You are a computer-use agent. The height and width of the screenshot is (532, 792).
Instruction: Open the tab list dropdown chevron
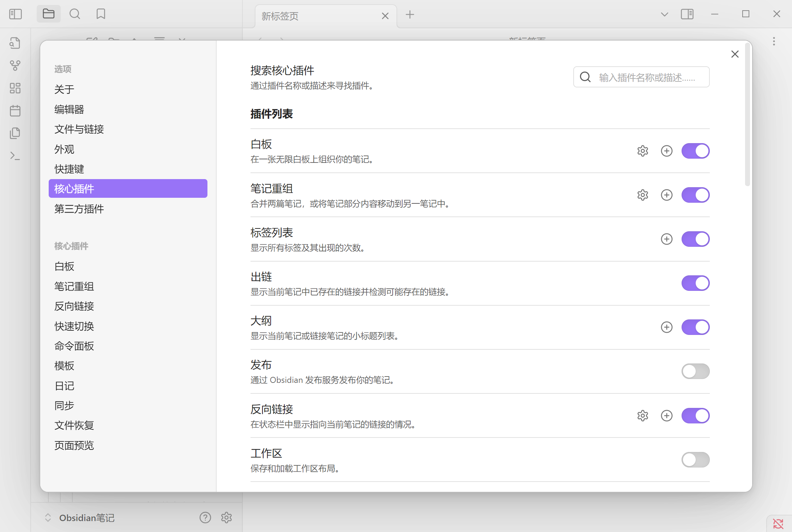(x=665, y=14)
